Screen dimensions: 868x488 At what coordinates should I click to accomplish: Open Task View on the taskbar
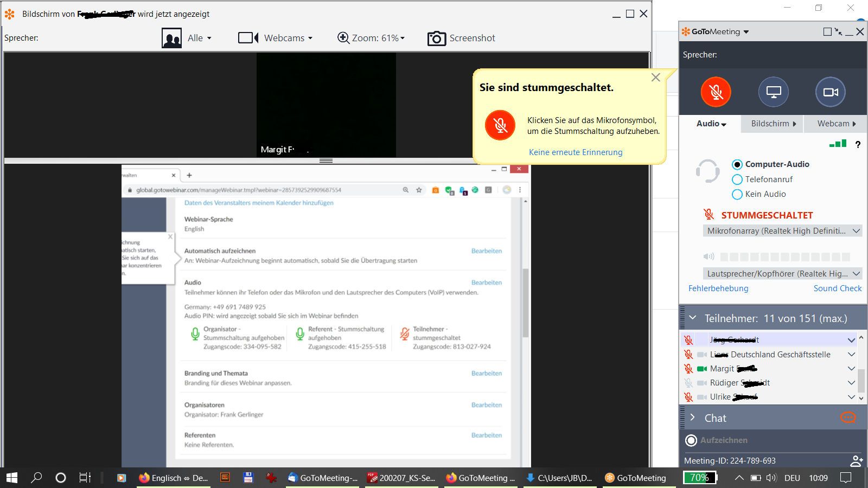tap(85, 478)
